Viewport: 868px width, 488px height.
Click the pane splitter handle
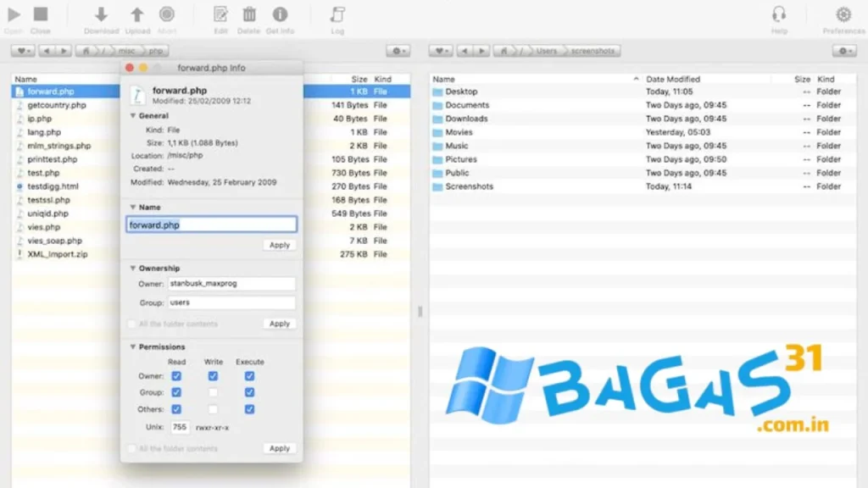pyautogui.click(x=420, y=312)
